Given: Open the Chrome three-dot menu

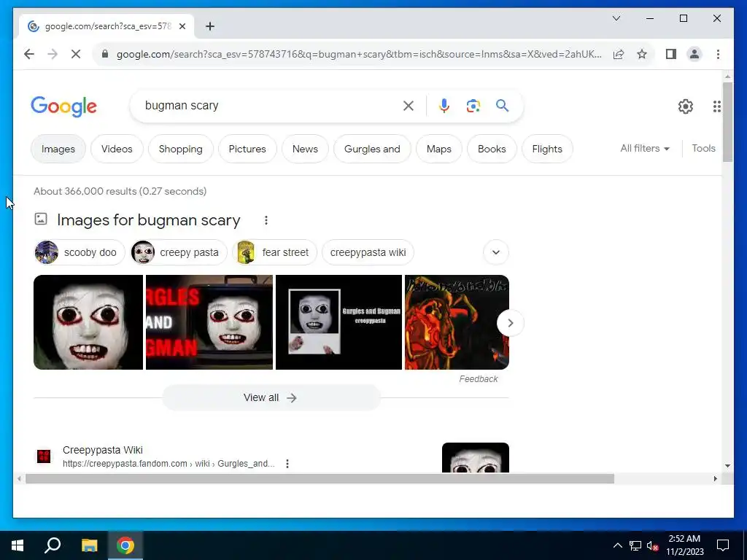Looking at the screenshot, I should point(718,54).
